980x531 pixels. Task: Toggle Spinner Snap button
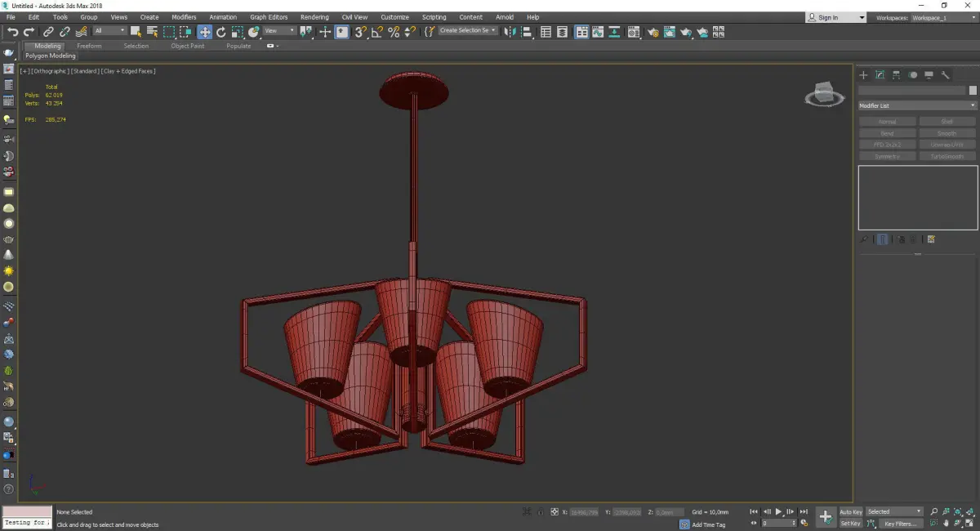click(410, 32)
